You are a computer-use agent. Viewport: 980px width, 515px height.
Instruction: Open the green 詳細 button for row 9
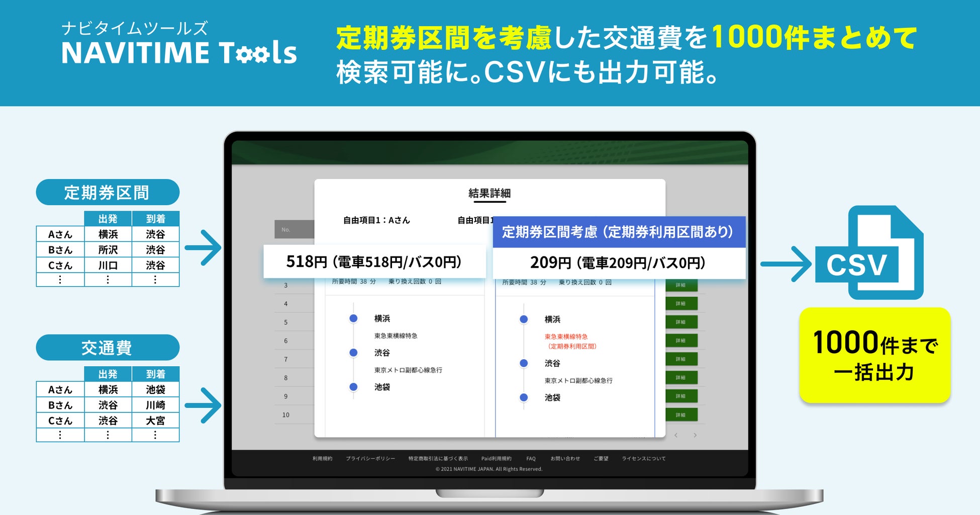[681, 396]
